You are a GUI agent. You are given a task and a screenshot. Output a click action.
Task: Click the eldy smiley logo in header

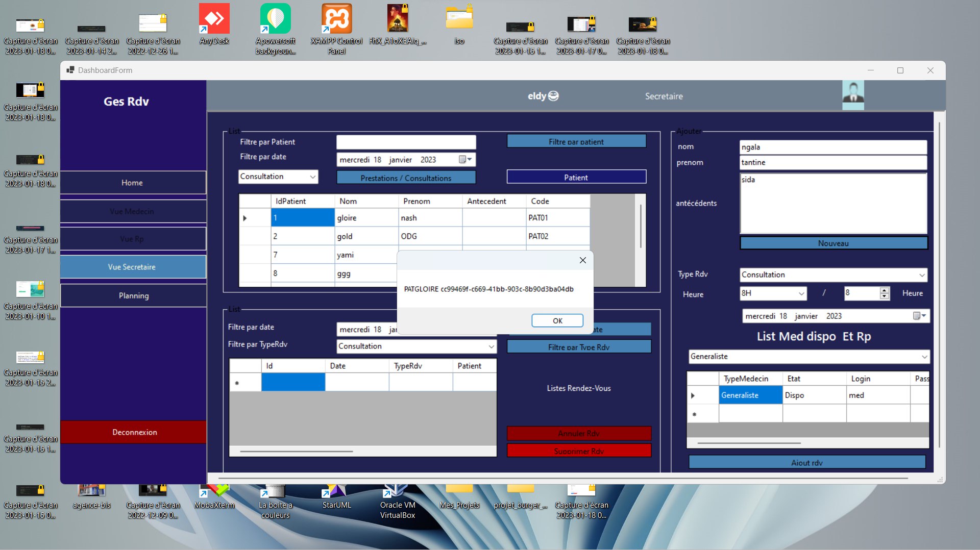(553, 96)
